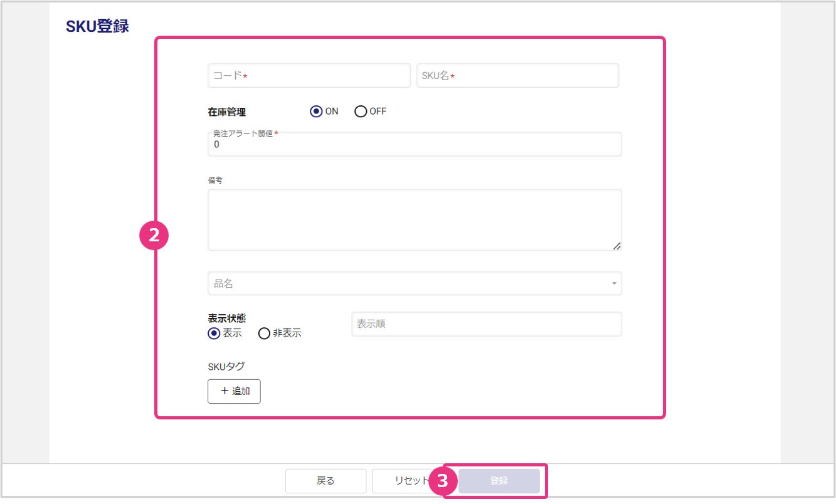Image resolution: width=836 pixels, height=504 pixels.
Task: Expand the 品名 dropdown arrow
Action: [614, 284]
